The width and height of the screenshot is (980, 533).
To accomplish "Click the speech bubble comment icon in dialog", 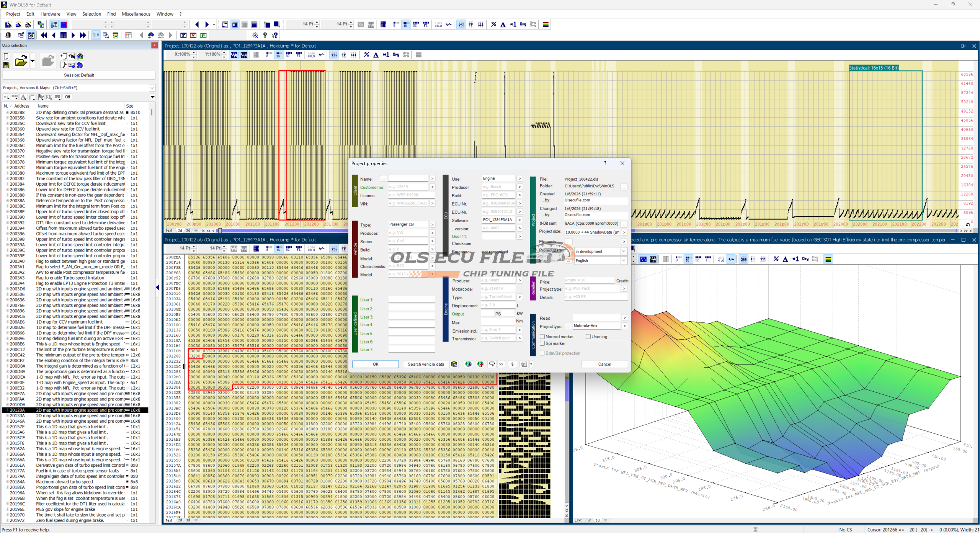I will pos(492,364).
